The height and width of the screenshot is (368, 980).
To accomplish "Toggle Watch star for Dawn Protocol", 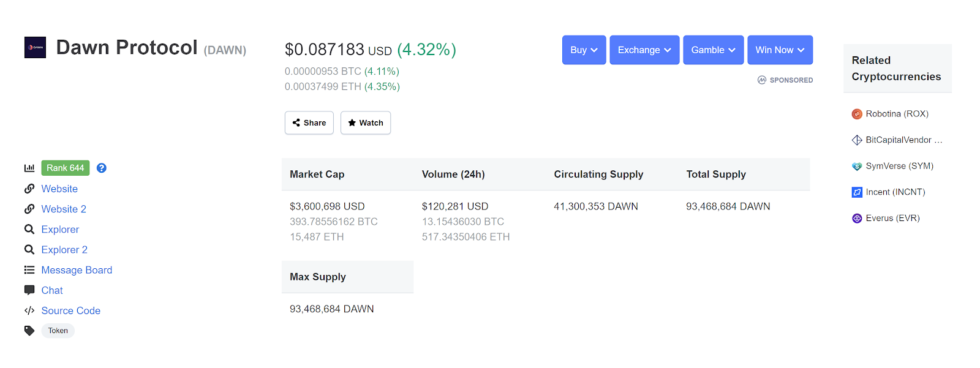I will coord(366,122).
